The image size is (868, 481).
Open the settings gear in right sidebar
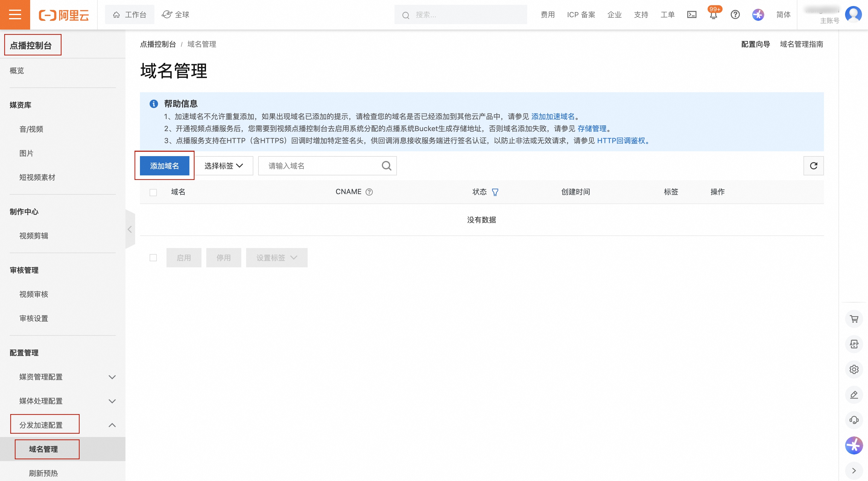tap(854, 369)
